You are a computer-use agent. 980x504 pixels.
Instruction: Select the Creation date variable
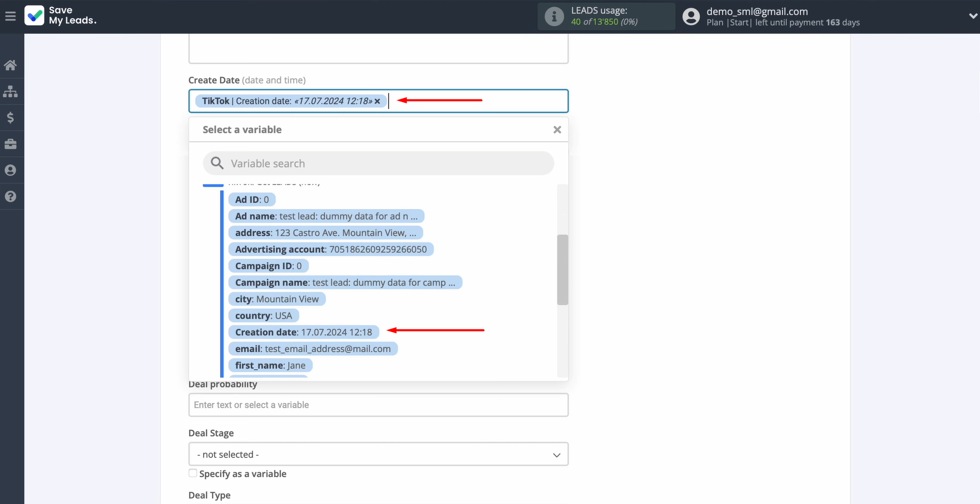pos(304,332)
